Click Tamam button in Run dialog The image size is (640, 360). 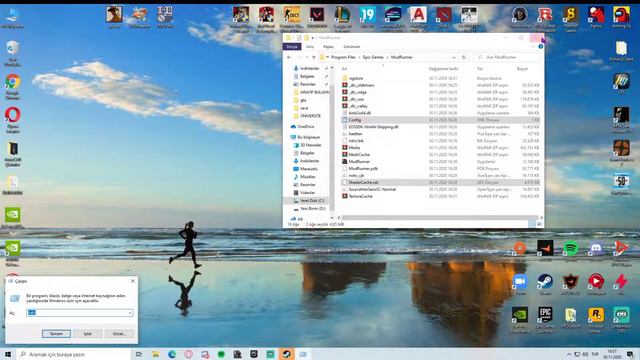(56, 333)
